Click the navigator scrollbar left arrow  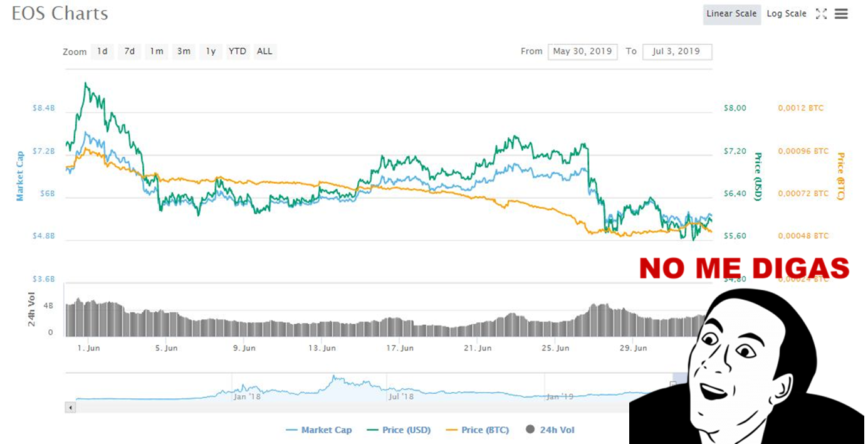(x=70, y=408)
